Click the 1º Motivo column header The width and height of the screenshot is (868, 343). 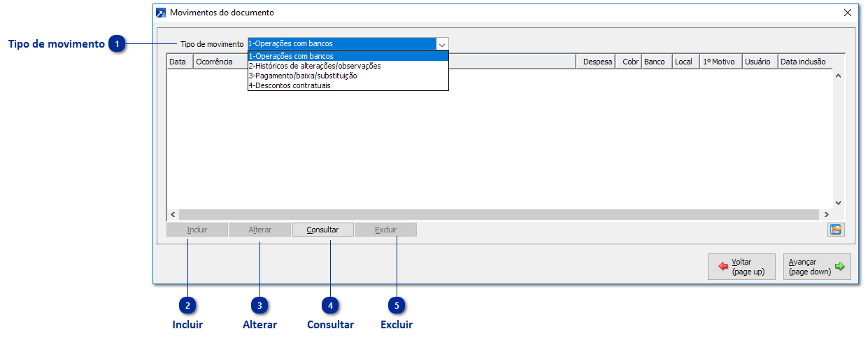click(720, 62)
